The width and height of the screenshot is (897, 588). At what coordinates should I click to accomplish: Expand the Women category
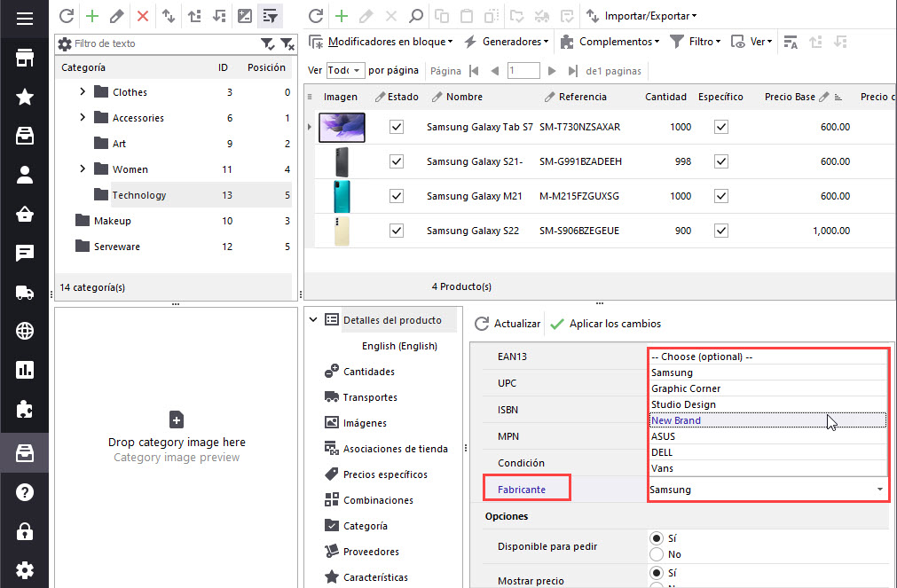83,169
